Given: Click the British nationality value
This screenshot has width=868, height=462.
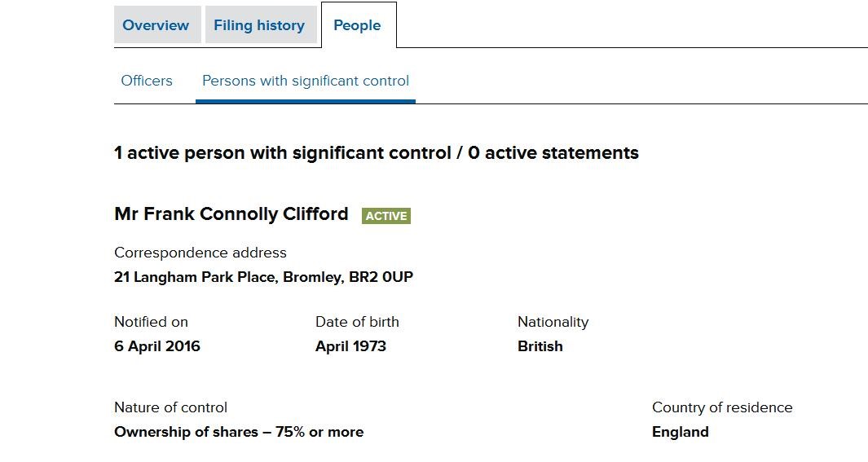Looking at the screenshot, I should [x=540, y=346].
